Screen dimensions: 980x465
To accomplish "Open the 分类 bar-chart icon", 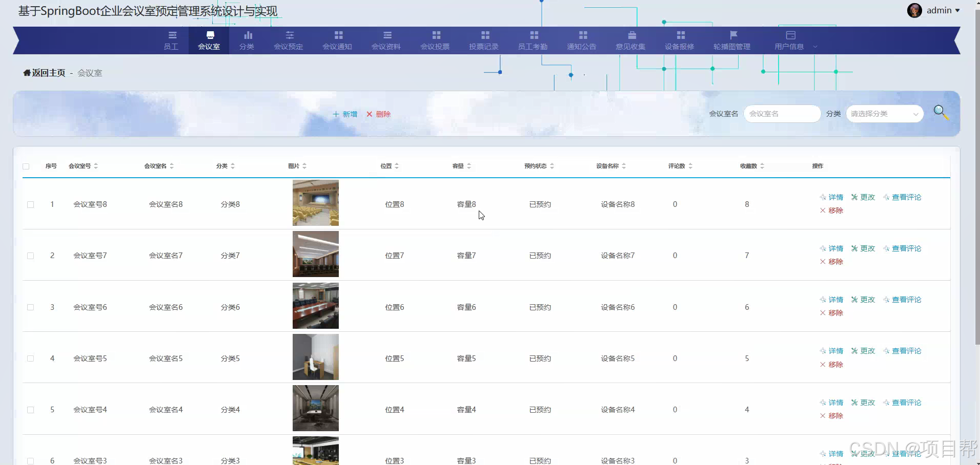I will [x=248, y=35].
